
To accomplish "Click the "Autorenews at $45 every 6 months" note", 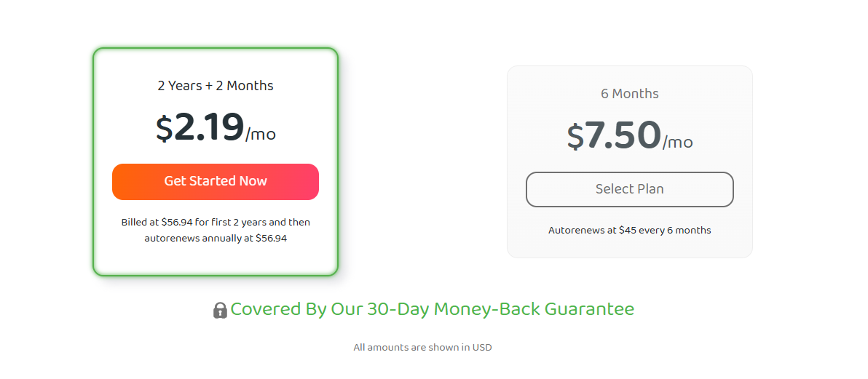I will pyautogui.click(x=630, y=231).
